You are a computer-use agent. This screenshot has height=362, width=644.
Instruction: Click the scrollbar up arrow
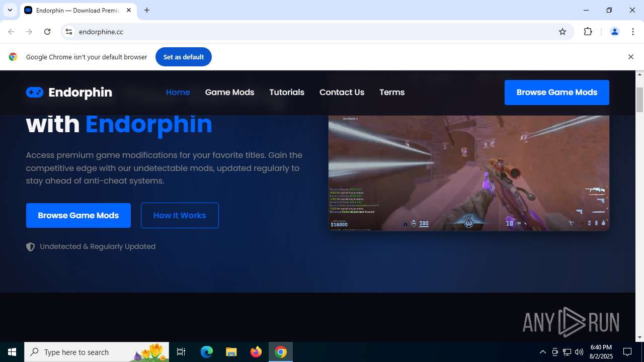(x=640, y=74)
